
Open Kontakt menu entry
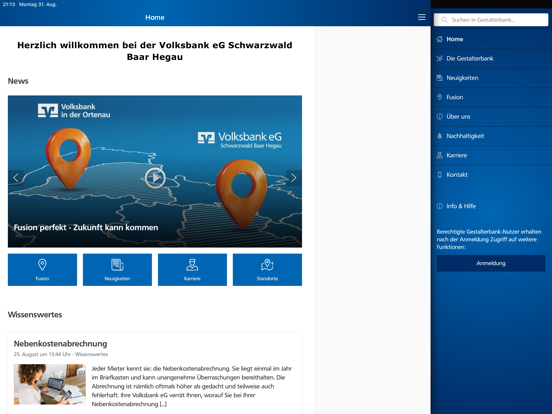tap(491, 175)
